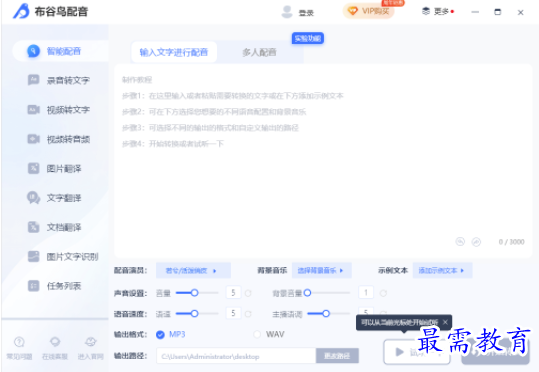Reset 背景音量 using its circle icon
The image size is (539, 372).
(x=383, y=293)
